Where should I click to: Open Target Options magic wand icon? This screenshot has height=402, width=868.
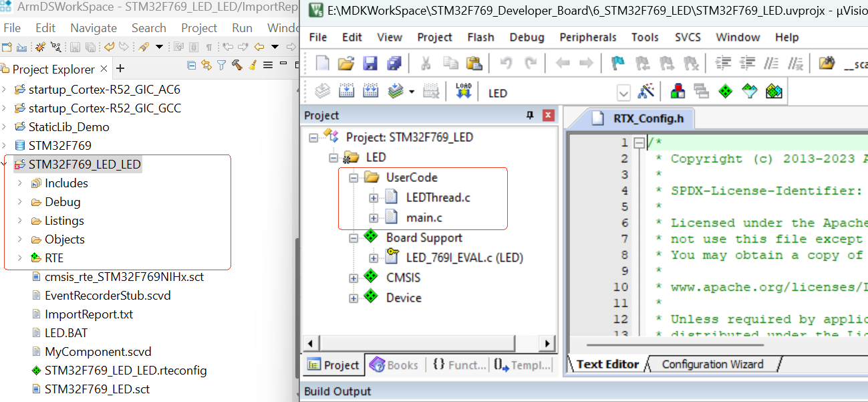point(646,92)
